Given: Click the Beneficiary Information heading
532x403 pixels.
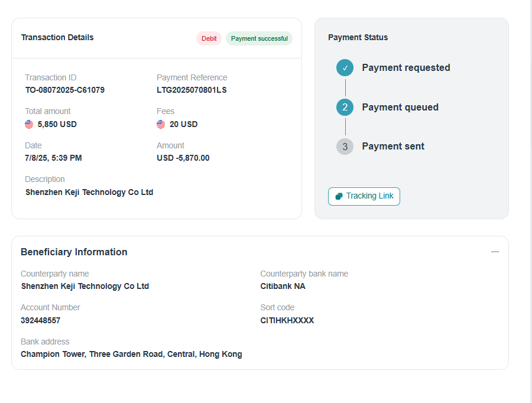Looking at the screenshot, I should click(x=74, y=252).
